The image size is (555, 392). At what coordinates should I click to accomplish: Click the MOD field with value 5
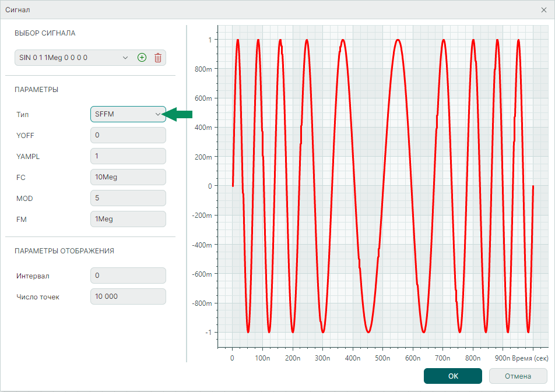point(128,198)
